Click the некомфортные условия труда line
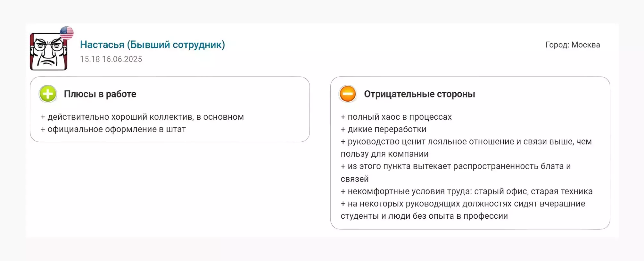Screen dimensions: 644x261 pos(466,191)
